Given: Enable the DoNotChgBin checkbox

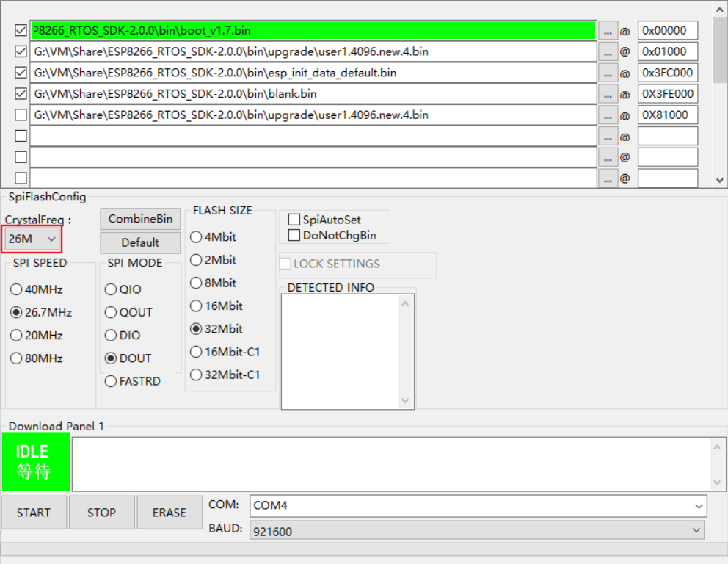Looking at the screenshot, I should tap(294, 235).
